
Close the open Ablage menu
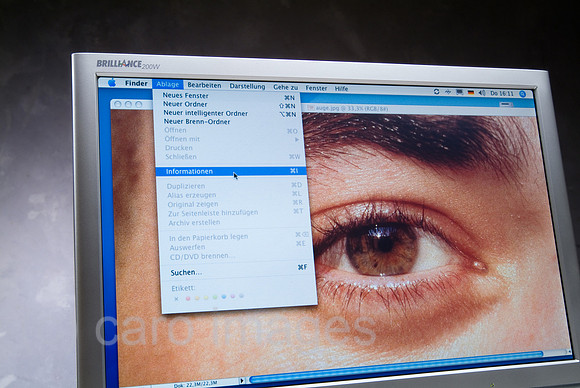tap(168, 84)
